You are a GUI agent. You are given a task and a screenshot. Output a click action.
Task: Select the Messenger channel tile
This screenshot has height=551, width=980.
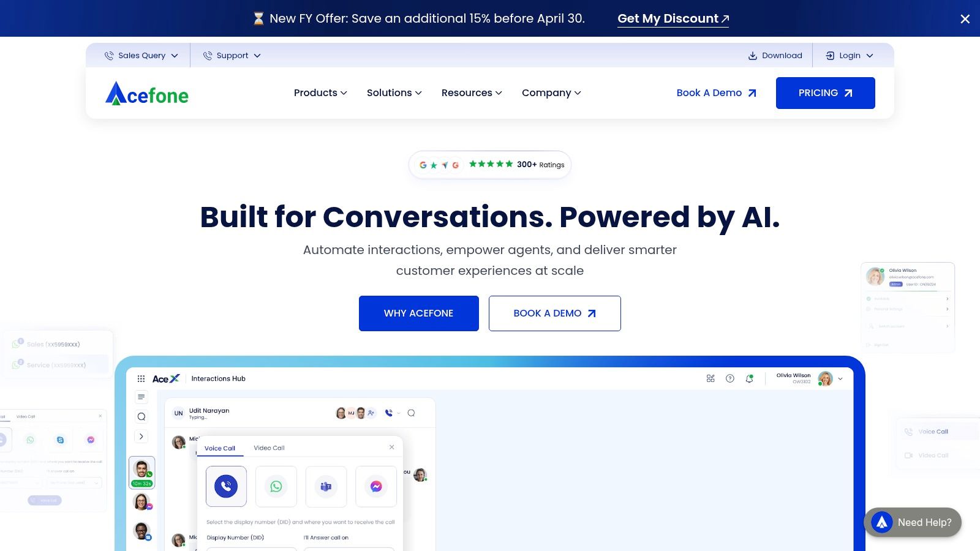point(376,487)
